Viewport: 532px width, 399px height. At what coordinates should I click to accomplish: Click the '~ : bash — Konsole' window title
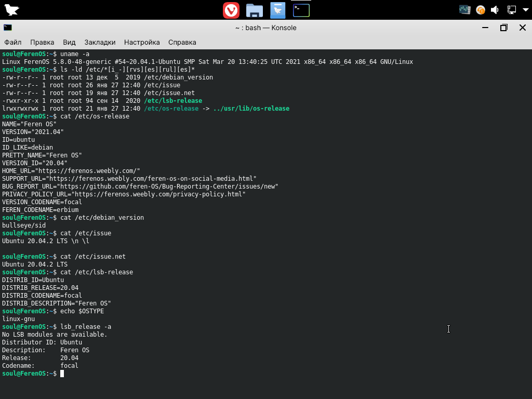(265, 28)
